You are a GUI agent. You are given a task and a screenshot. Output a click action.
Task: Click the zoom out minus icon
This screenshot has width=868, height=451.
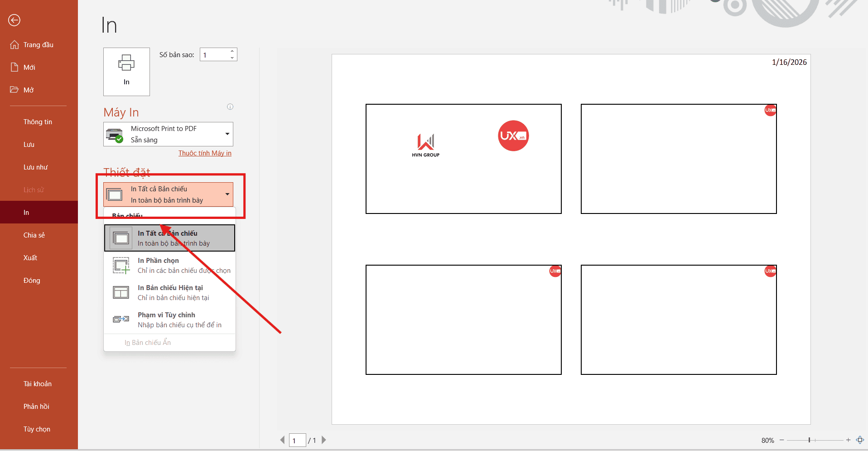(781, 440)
